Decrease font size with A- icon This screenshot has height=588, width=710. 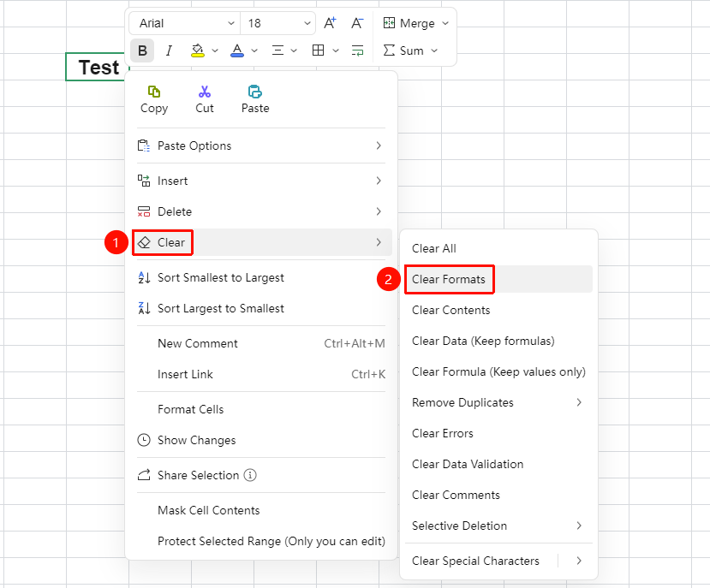click(357, 22)
